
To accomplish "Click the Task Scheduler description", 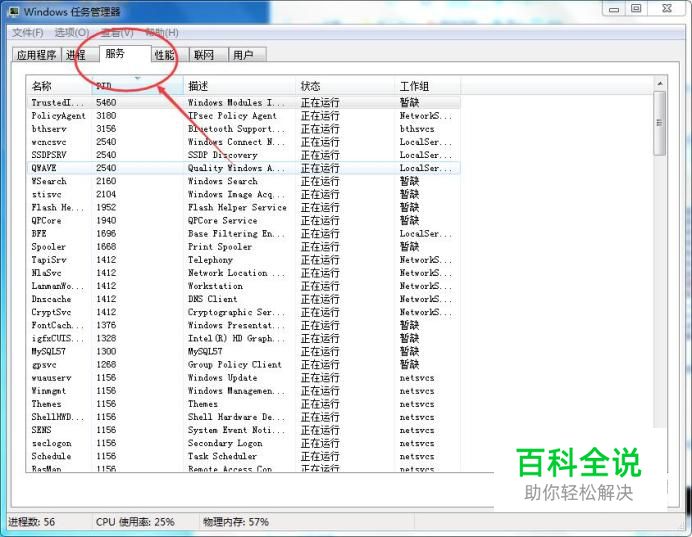I will point(222,456).
